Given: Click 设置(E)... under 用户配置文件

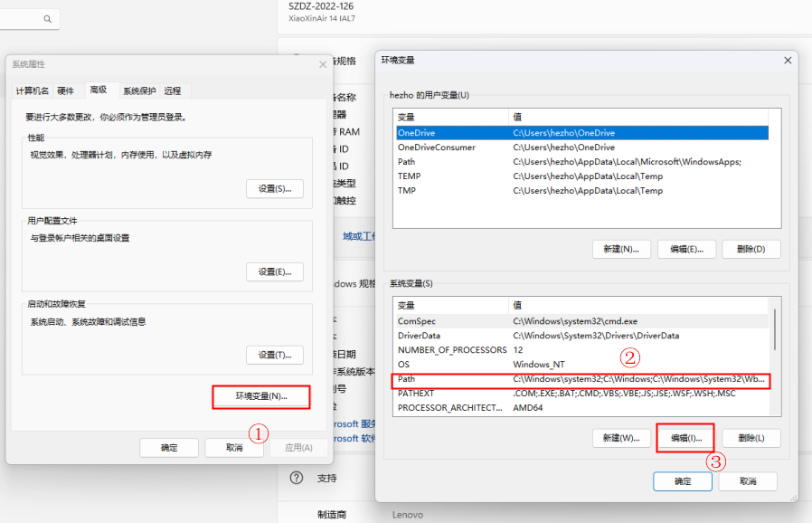Looking at the screenshot, I should 275,271.
